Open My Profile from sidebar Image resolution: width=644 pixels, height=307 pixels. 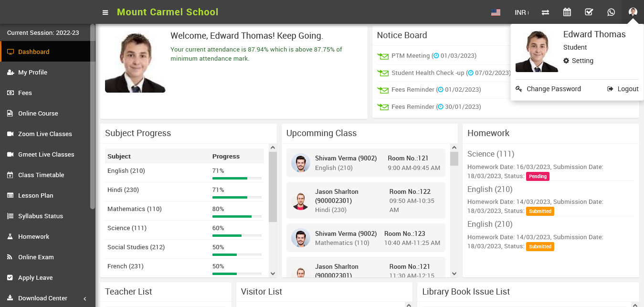coord(32,72)
